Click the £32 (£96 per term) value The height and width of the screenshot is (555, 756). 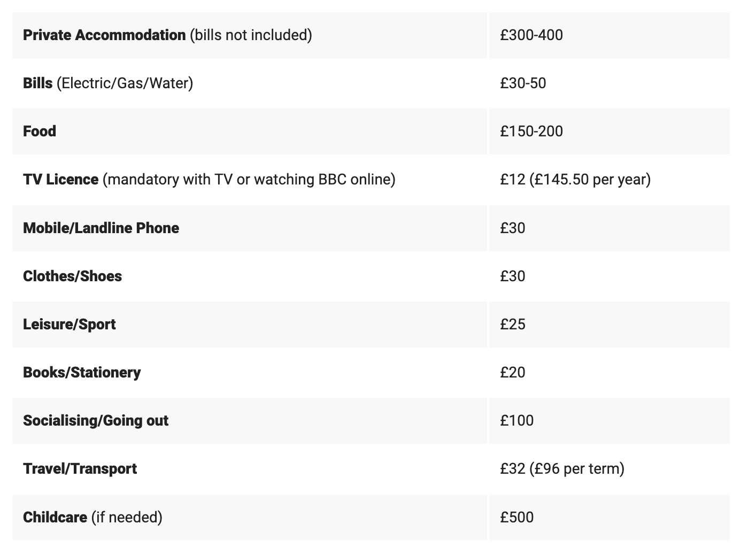562,469
